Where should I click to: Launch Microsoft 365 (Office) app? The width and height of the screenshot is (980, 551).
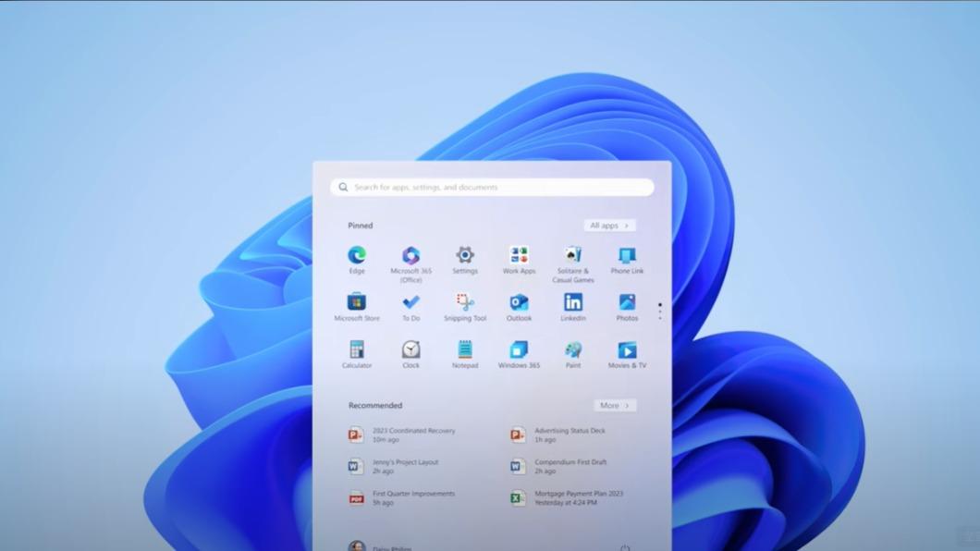tap(410, 264)
